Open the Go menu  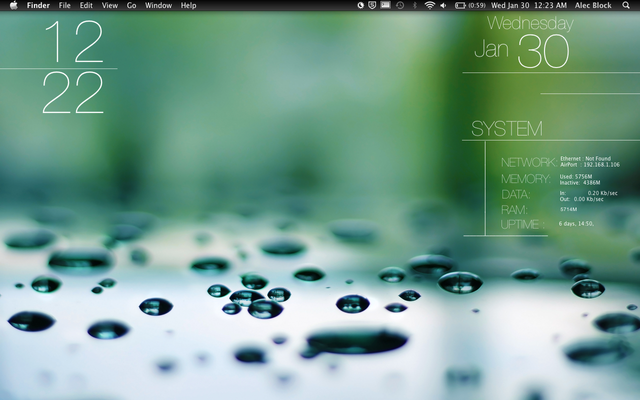131,5
